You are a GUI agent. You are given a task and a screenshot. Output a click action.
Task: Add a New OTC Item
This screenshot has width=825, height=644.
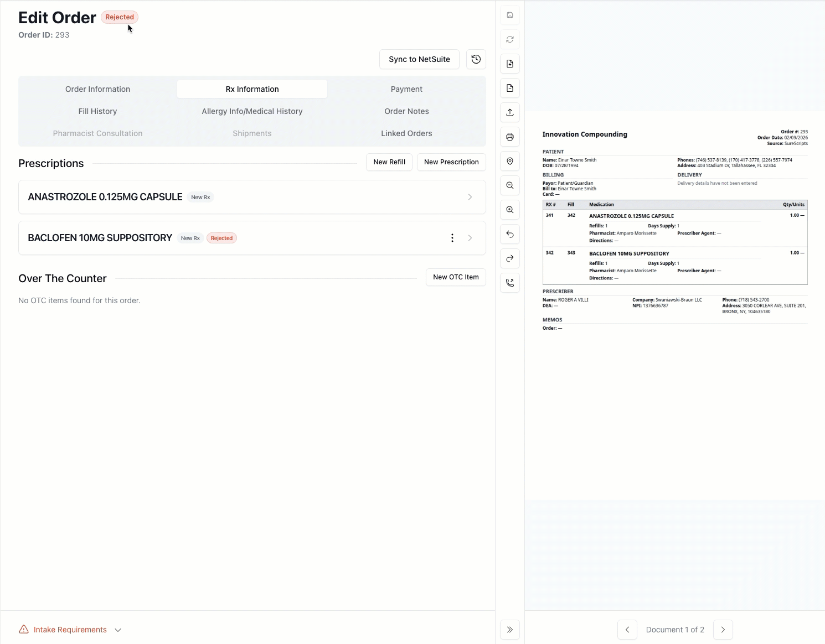click(x=456, y=277)
